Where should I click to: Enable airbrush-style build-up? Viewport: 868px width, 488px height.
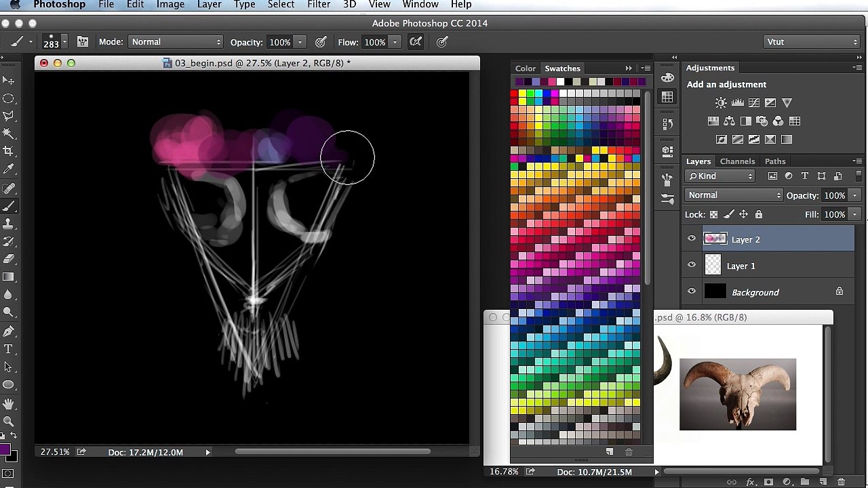click(416, 42)
